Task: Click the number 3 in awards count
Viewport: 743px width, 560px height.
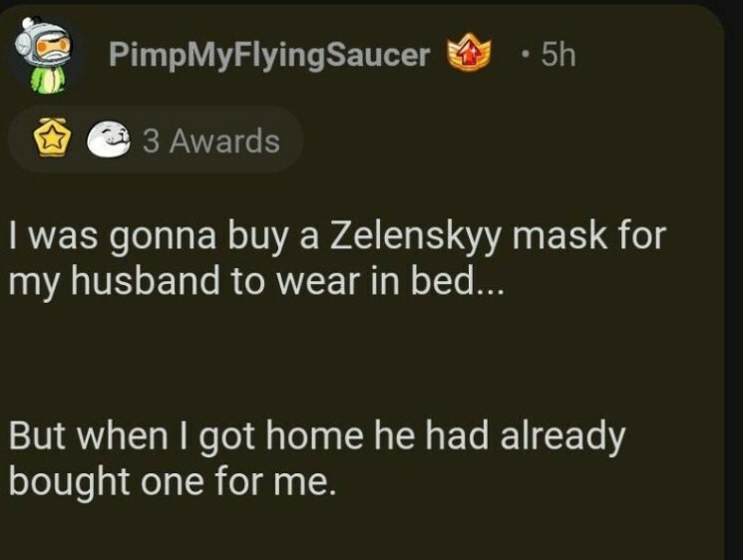Action: click(x=150, y=141)
